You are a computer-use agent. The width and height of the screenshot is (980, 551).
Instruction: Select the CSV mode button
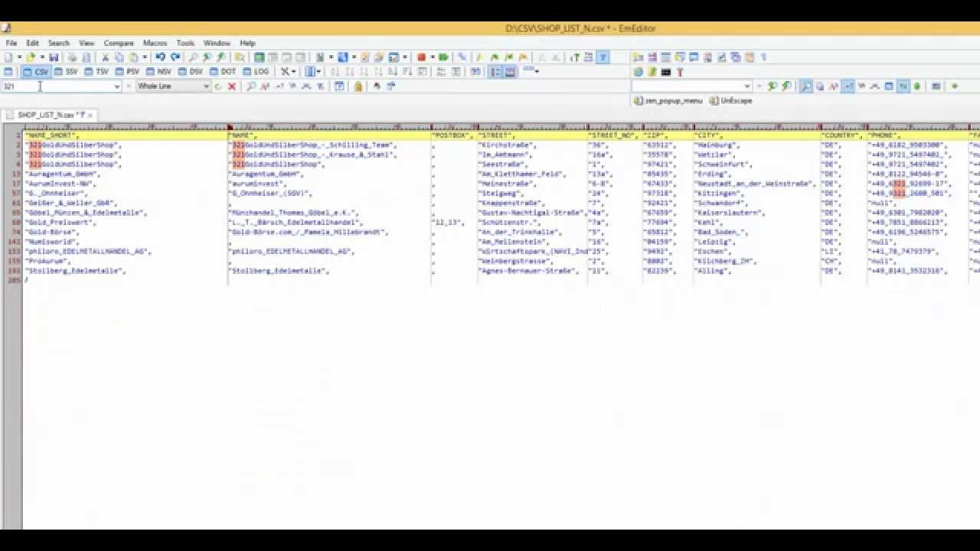[x=36, y=71]
